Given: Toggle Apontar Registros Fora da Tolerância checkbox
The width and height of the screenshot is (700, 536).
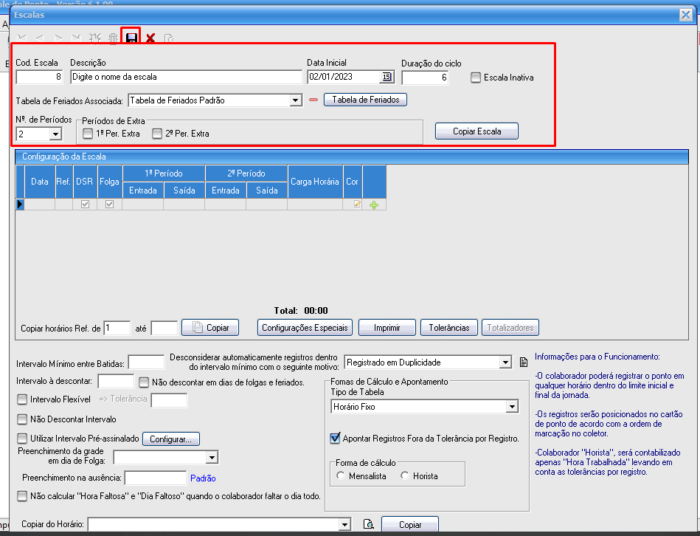Looking at the screenshot, I should pyautogui.click(x=335, y=438).
